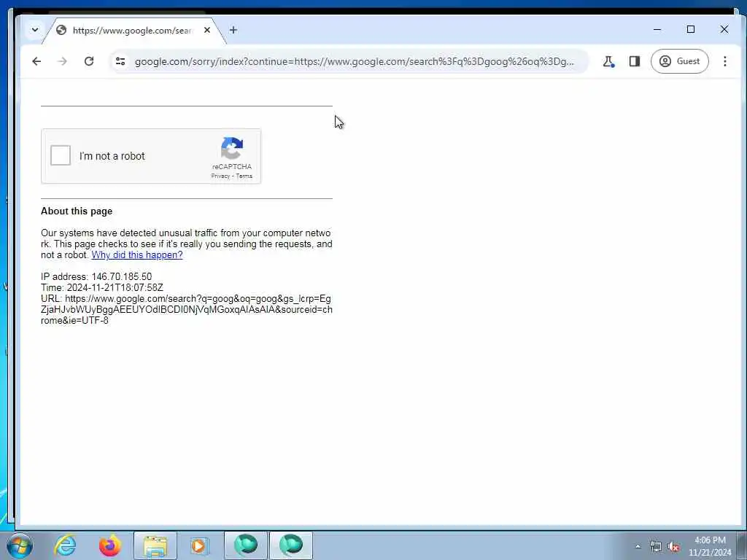Minimize the Chrome window
This screenshot has width=747, height=560.
657,29
